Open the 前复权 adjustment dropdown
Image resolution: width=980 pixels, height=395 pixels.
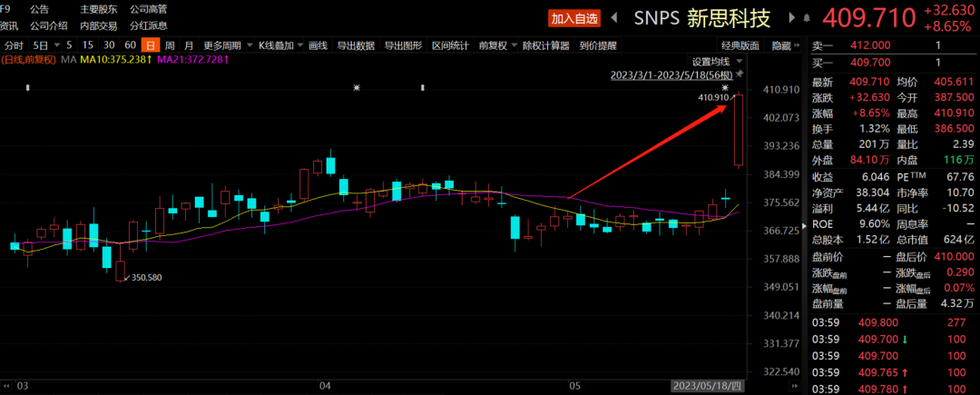tap(497, 45)
